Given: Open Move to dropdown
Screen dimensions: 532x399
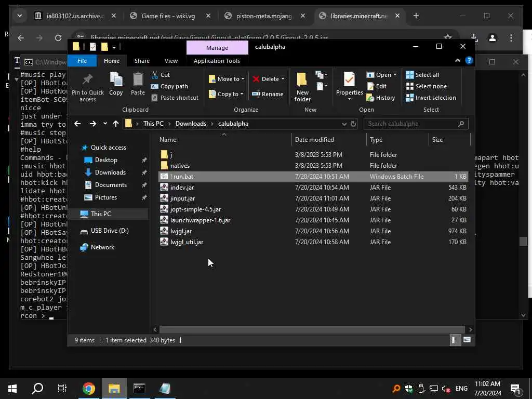Looking at the screenshot, I should pos(227,79).
